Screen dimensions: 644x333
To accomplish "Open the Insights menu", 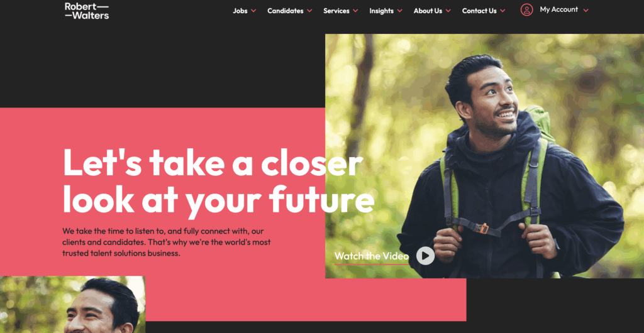I will click(x=382, y=11).
